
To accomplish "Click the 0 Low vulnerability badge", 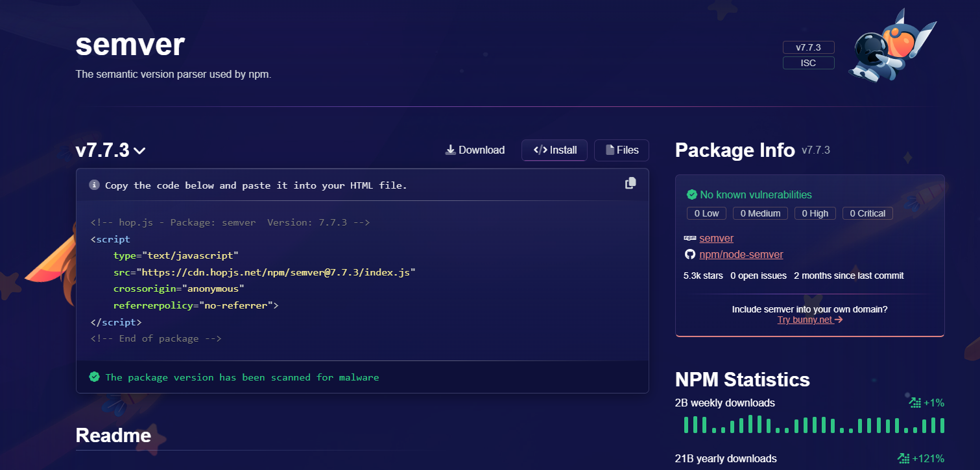I will tap(706, 213).
